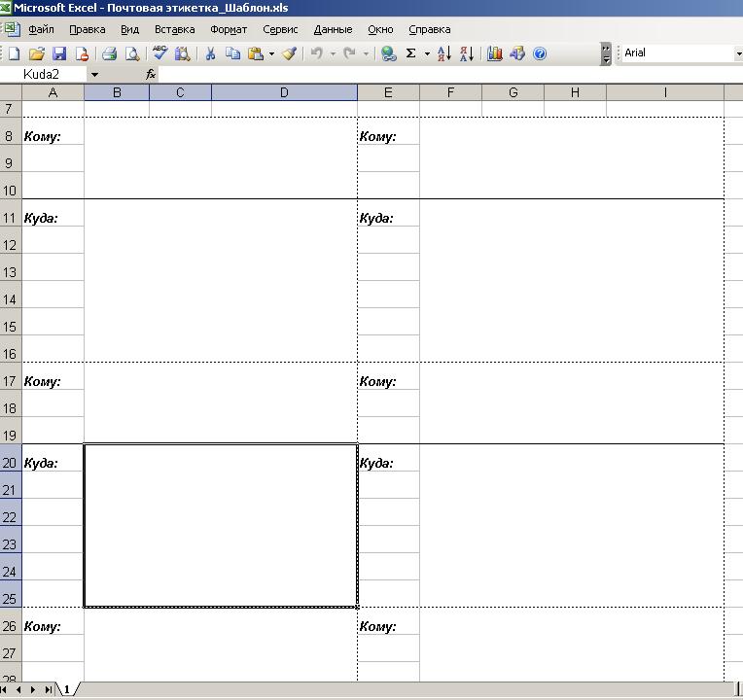Click the Cut scissors icon
The image size is (743, 700).
[x=209, y=54]
